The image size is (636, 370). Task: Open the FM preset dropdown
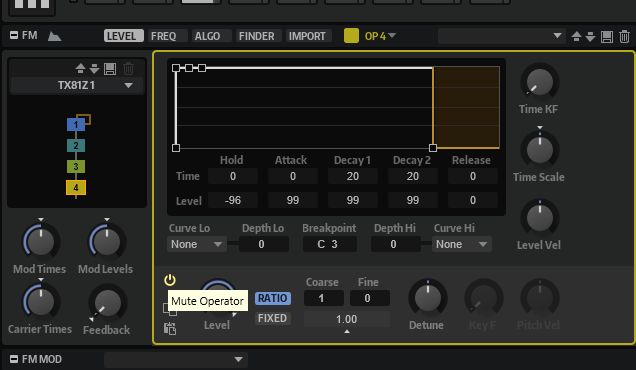pyautogui.click(x=501, y=36)
